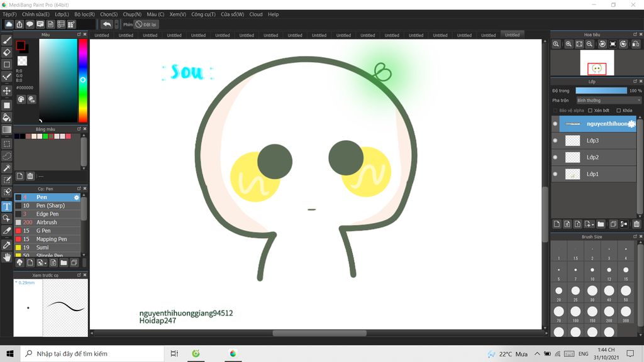Zoom out using the Navigator panel
Screen dimensions: 644x362
(x=589, y=44)
